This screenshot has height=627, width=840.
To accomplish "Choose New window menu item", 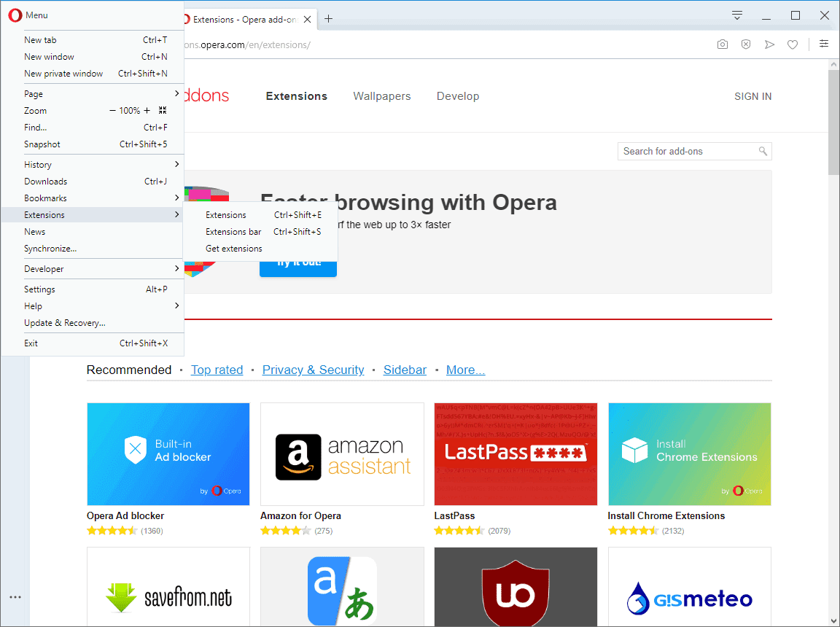I will point(93,57).
